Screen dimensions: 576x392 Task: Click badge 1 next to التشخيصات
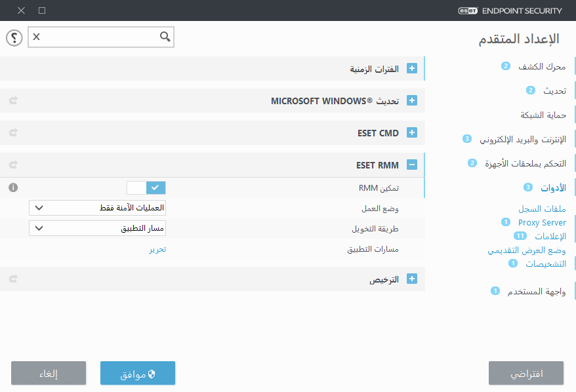tap(513, 263)
